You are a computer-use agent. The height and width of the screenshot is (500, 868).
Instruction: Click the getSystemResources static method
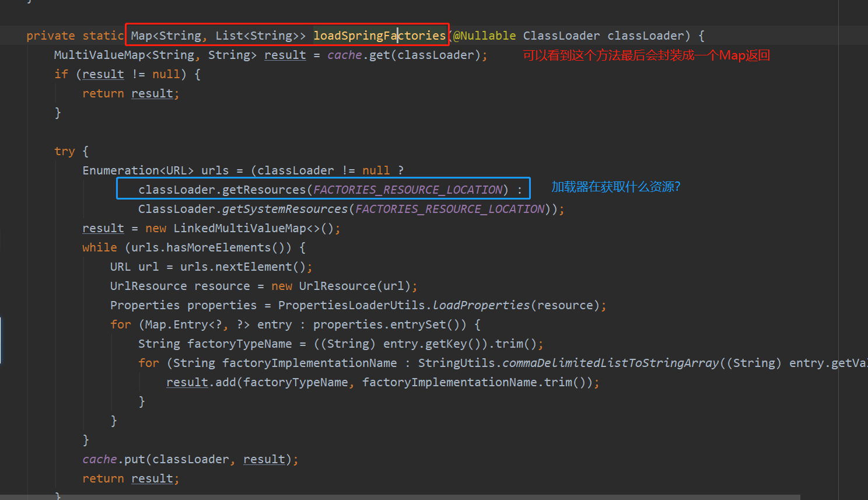click(285, 209)
